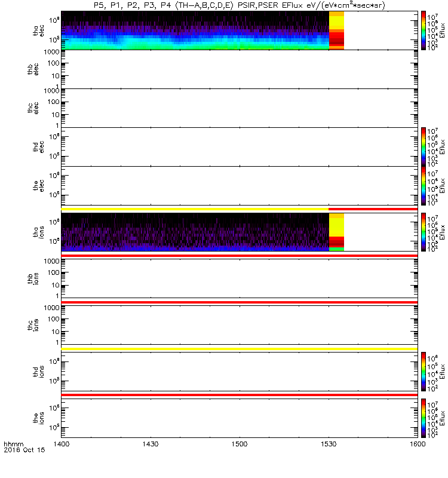Click the red status bar above thb ions panel
Image resolution: width=448 pixels, height=478 pixels.
(x=240, y=256)
